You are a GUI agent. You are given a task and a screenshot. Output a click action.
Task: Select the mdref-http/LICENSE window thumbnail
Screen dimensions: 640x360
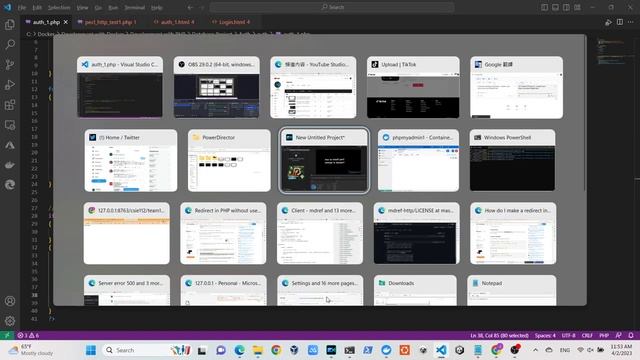[x=416, y=233]
